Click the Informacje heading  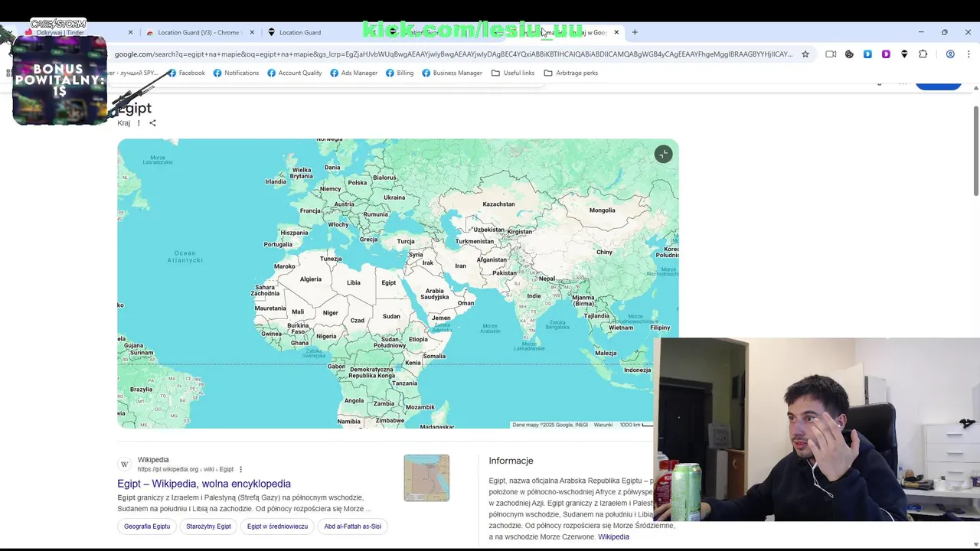pyautogui.click(x=511, y=461)
